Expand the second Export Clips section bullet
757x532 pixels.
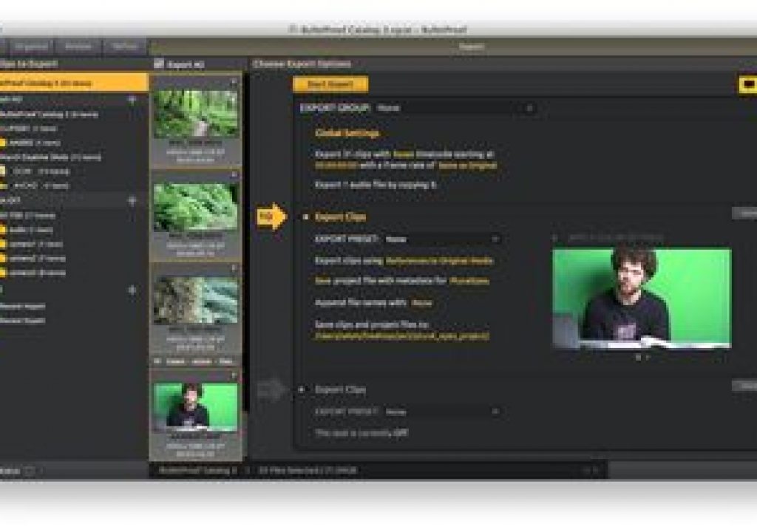coord(302,389)
